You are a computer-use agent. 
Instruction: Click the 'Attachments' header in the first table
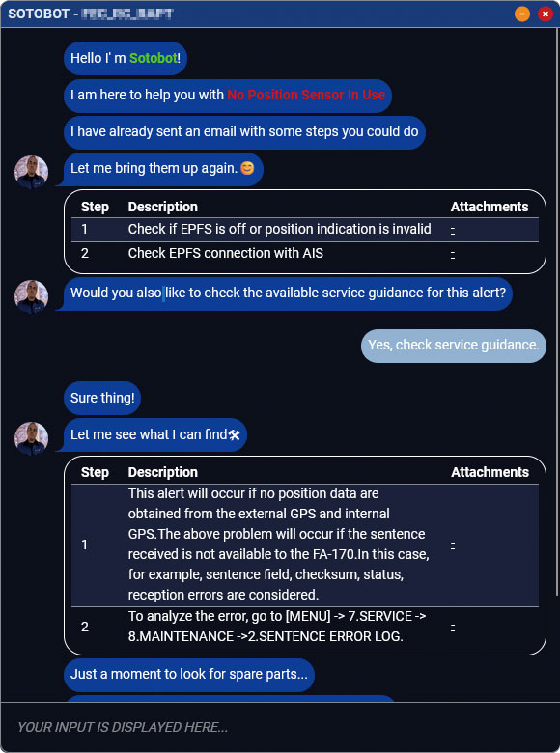(489, 207)
